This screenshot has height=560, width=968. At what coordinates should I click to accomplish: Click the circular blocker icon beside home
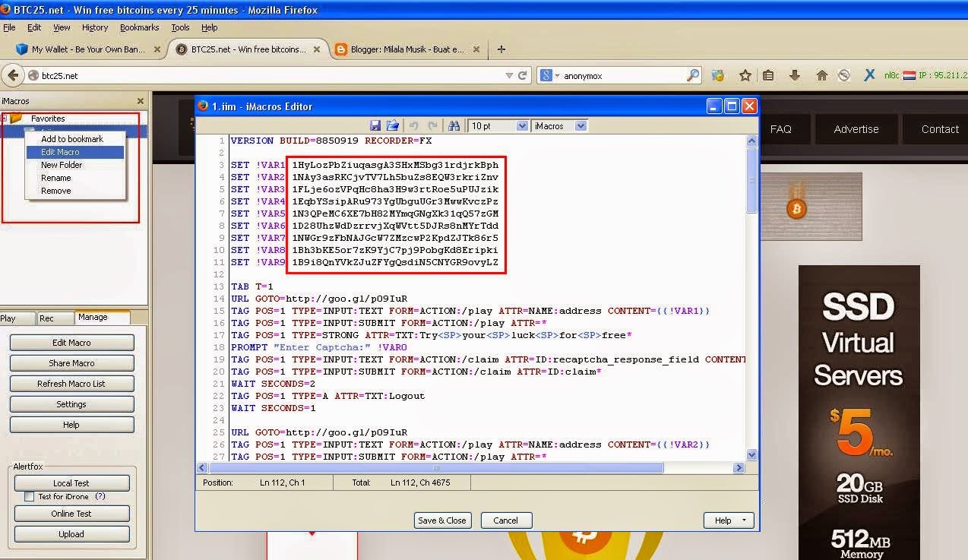[x=843, y=75]
